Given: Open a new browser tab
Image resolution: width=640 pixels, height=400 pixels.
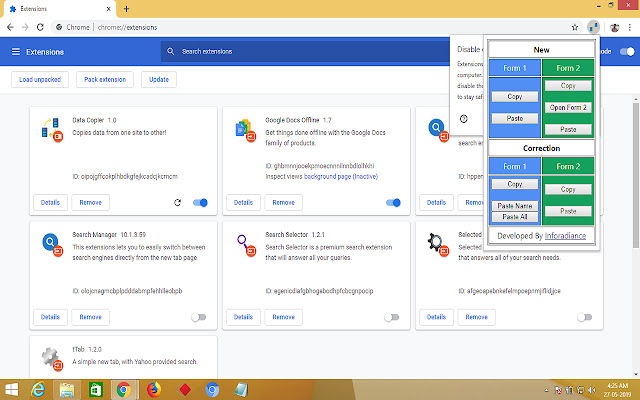Looking at the screenshot, I should point(126,9).
